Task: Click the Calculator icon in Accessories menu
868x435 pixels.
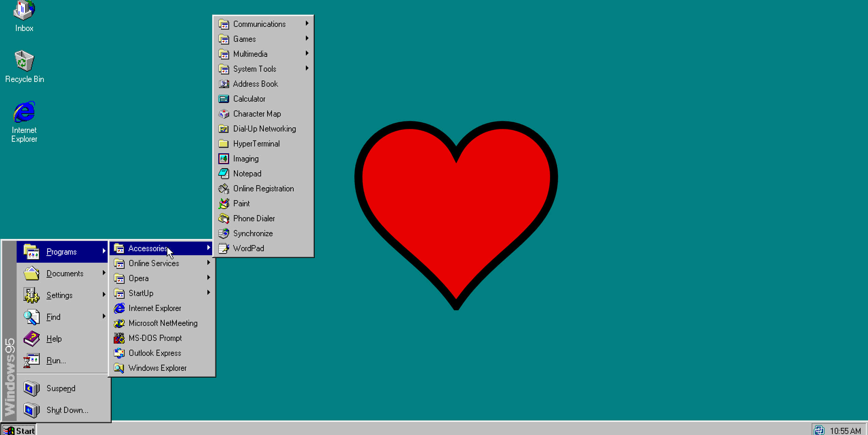Action: [223, 99]
